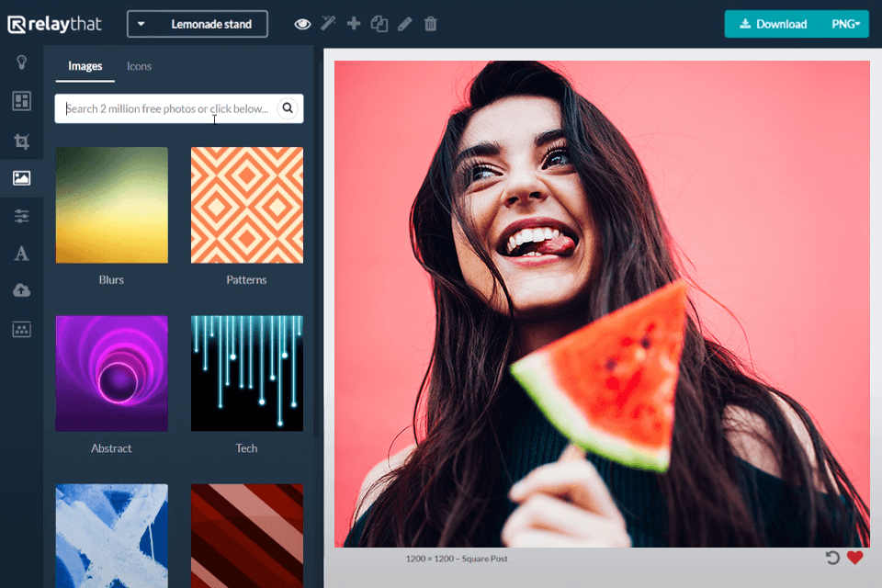
Task: Open the adjustment sliders settings panel
Action: [21, 216]
